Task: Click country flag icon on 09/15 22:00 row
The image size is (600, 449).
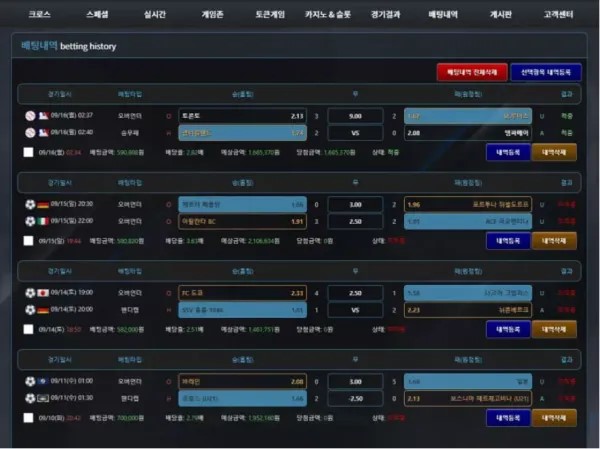Action: pyautogui.click(x=42, y=220)
